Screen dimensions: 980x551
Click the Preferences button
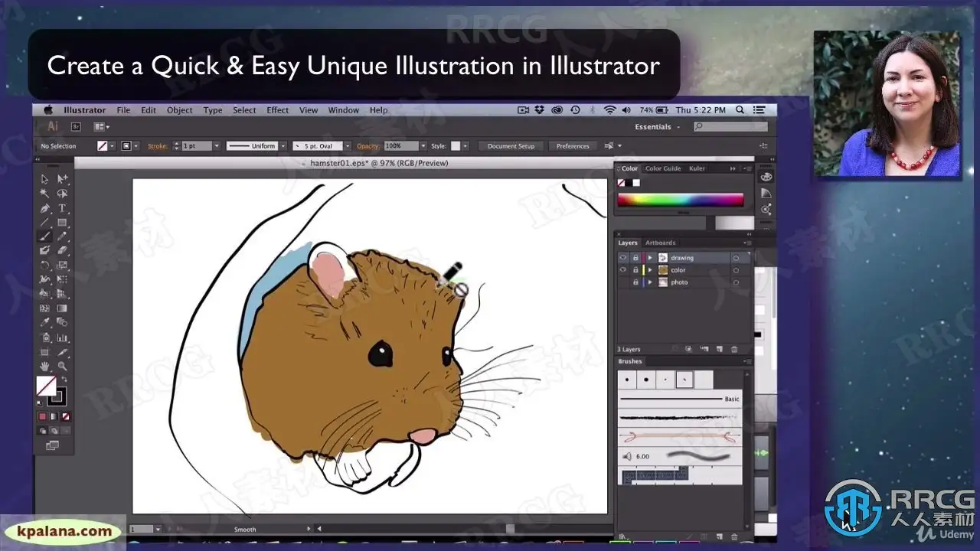click(573, 146)
